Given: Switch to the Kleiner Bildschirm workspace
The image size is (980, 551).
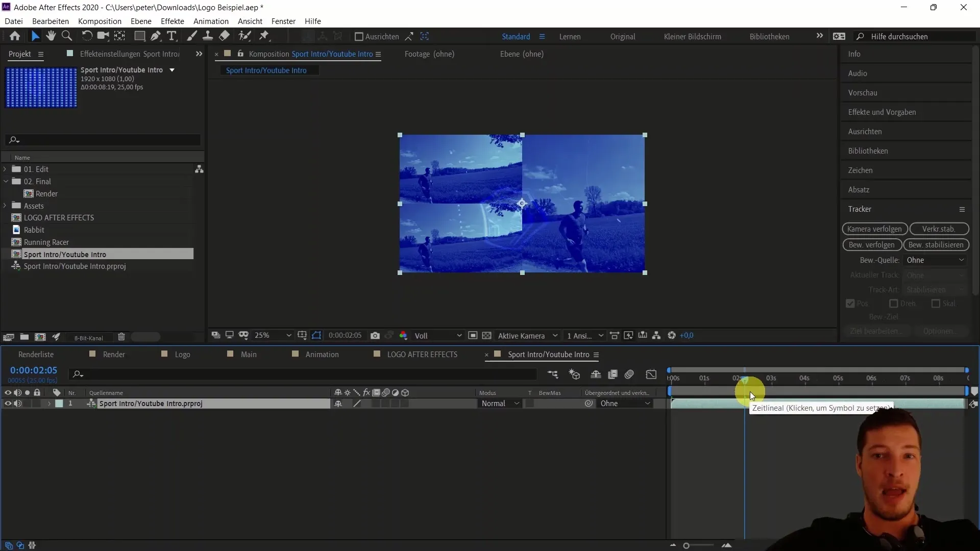Looking at the screenshot, I should click(x=692, y=37).
